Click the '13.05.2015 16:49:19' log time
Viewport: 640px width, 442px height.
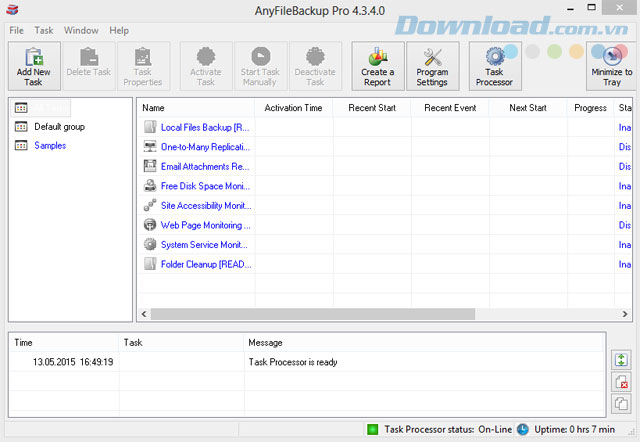73,362
